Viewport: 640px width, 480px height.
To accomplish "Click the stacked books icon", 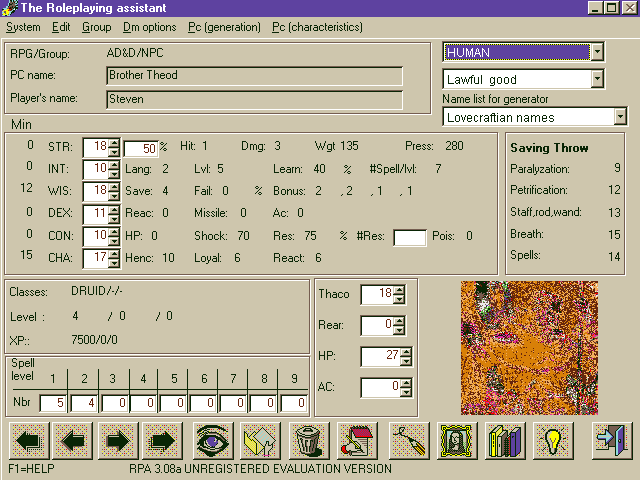I will coord(506,441).
